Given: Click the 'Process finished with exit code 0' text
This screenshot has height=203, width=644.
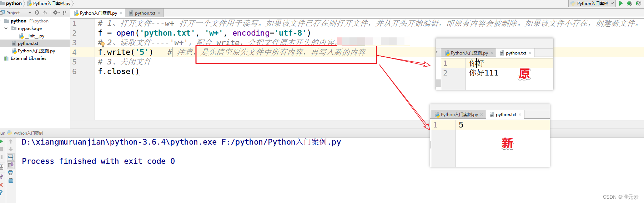Looking at the screenshot, I should tap(99, 161).
